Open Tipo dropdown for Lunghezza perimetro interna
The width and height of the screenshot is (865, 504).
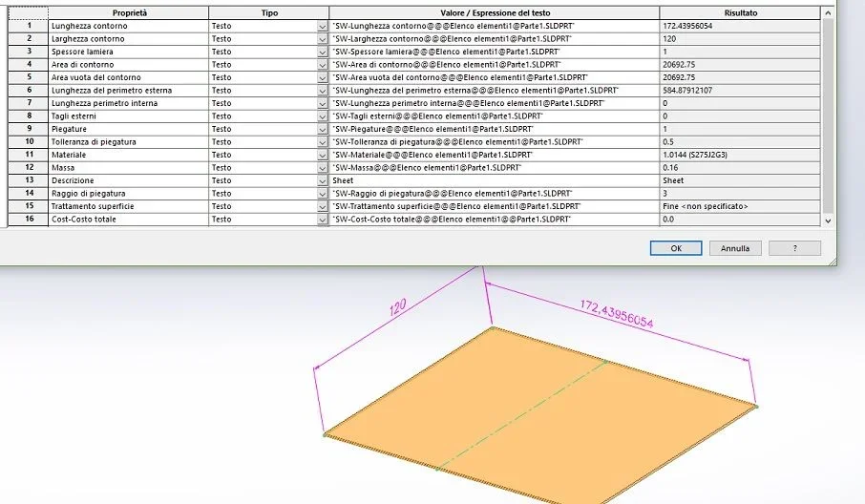323,103
